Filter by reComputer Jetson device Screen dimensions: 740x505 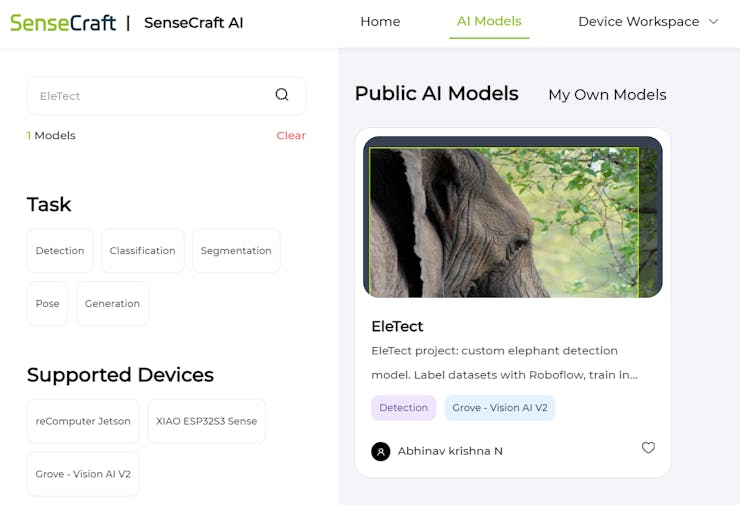point(83,421)
